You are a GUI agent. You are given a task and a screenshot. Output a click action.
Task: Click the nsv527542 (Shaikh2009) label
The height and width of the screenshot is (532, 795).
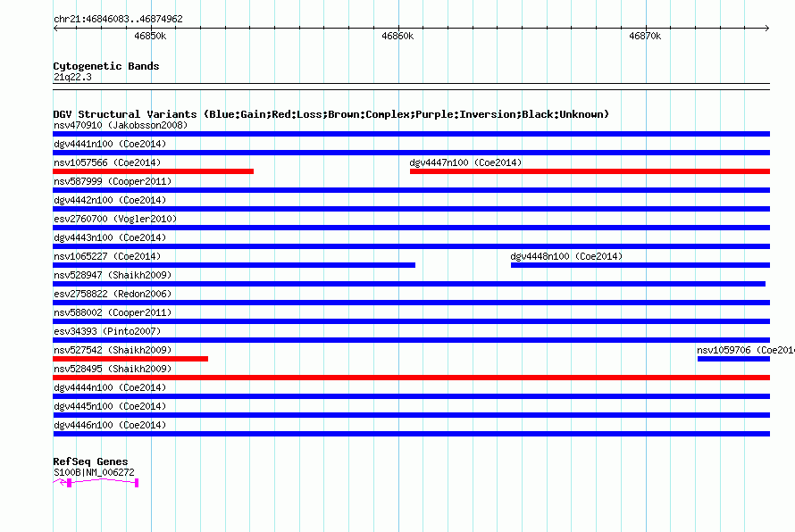113,350
